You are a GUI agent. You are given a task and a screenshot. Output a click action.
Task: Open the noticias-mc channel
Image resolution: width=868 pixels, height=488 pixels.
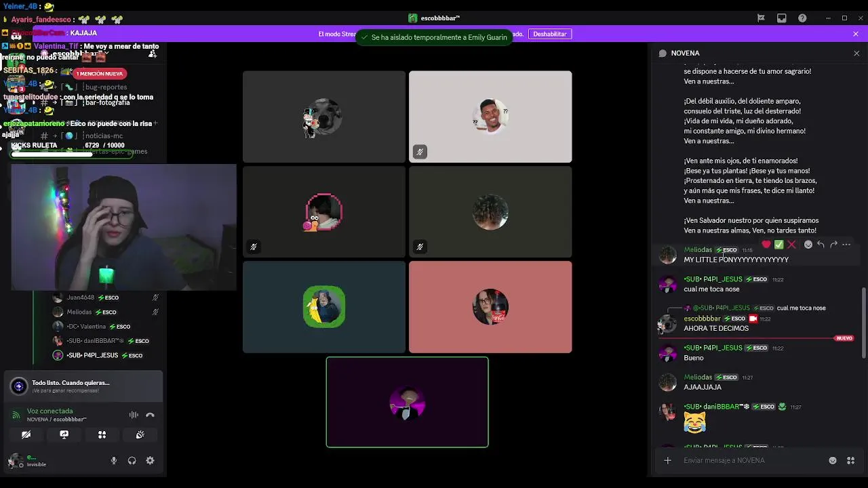pyautogui.click(x=103, y=136)
